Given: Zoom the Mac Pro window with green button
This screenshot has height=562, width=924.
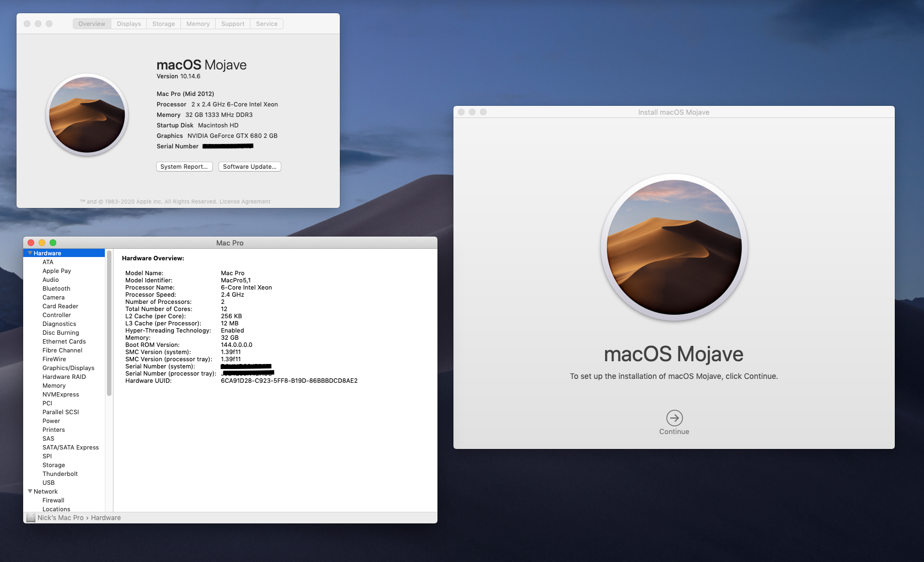Looking at the screenshot, I should click(53, 243).
